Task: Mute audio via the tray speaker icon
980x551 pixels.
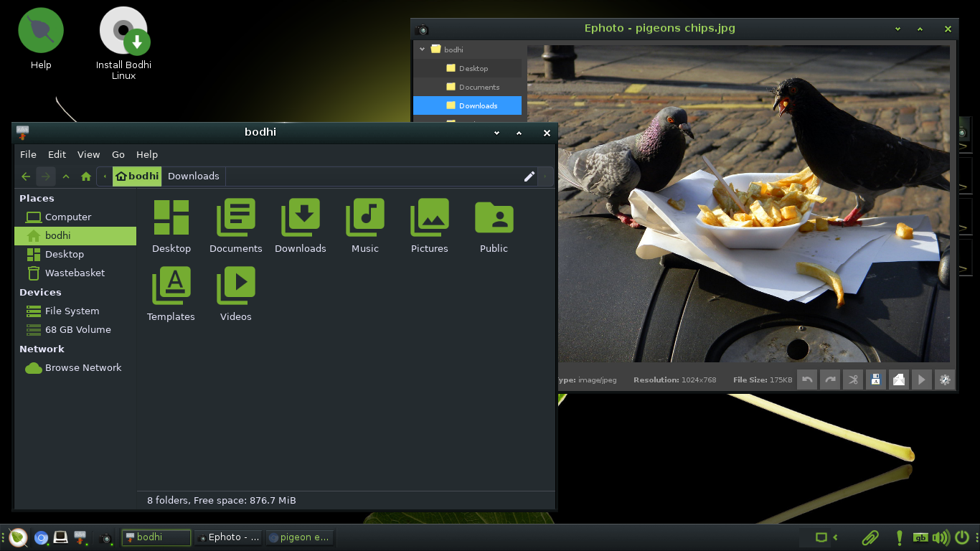Action: (941, 537)
